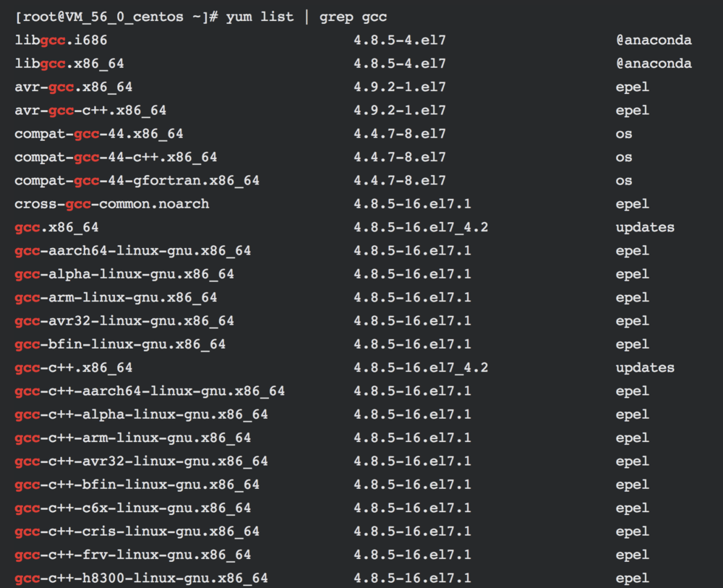Screen dimensions: 723x588
Task: Click the gcc-aarch64-linux-gnu.x86_64 package name
Action: [132, 251]
